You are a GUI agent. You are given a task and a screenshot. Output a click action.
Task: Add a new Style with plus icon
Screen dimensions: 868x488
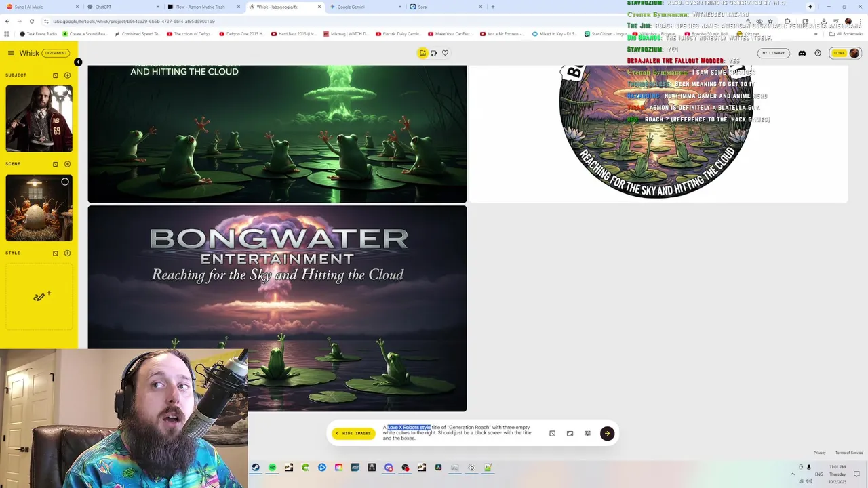pos(67,253)
